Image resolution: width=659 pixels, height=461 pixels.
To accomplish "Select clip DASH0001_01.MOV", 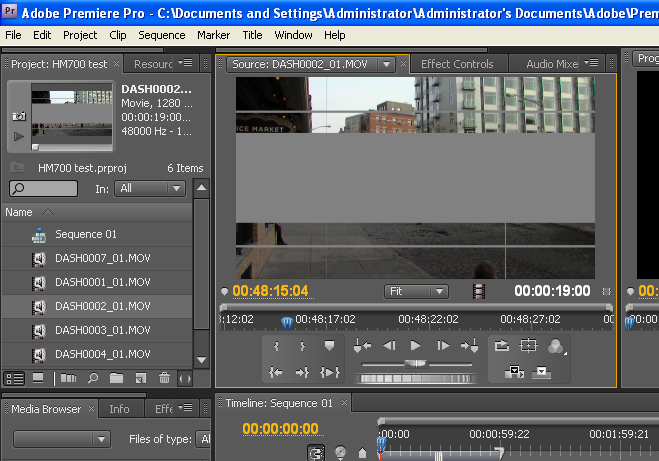I will pyautogui.click(x=97, y=282).
